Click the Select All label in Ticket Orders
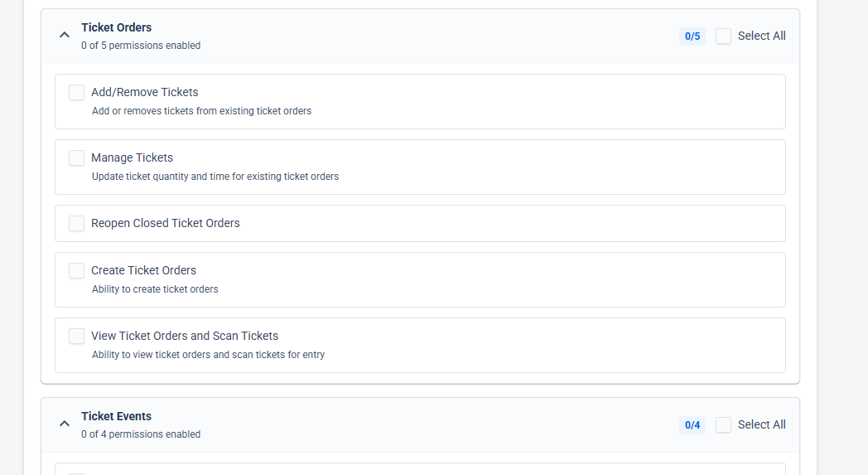The image size is (868, 475). (761, 36)
